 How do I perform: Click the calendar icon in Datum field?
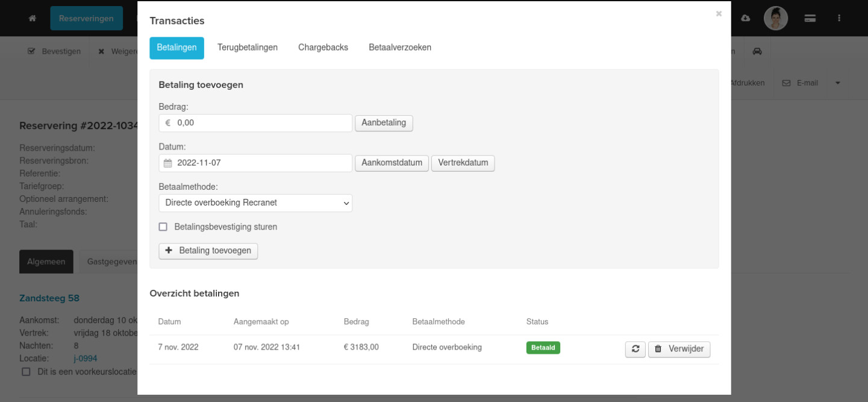pyautogui.click(x=168, y=163)
